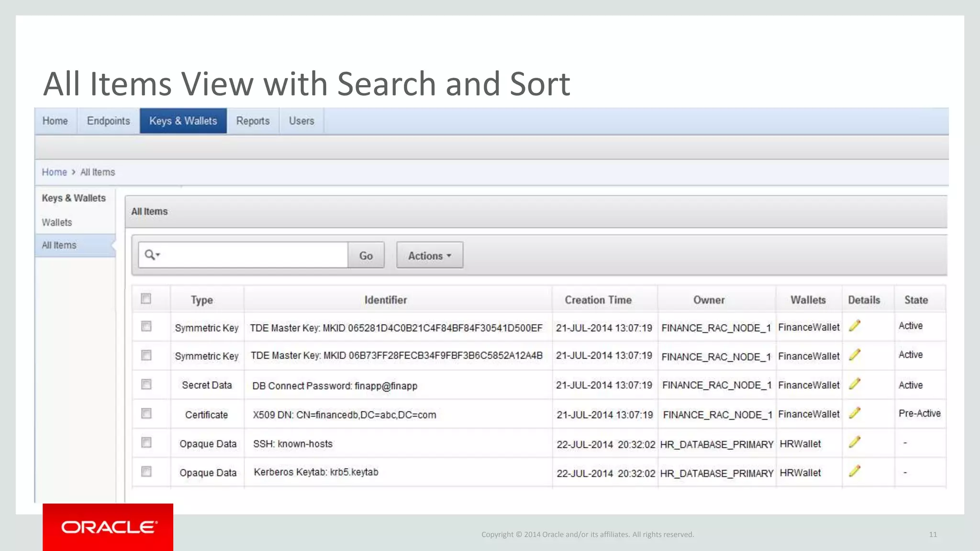Click the ORACLE logo
The height and width of the screenshot is (551, 980).
[108, 527]
